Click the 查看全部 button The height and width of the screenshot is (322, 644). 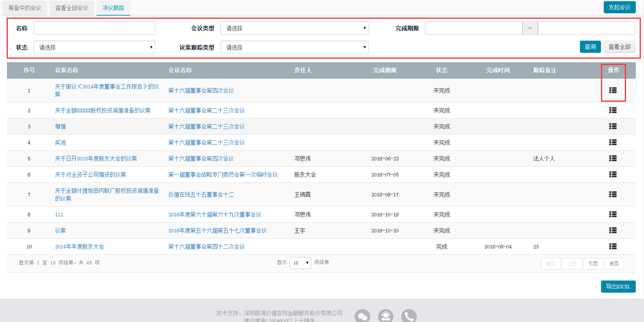(x=619, y=47)
